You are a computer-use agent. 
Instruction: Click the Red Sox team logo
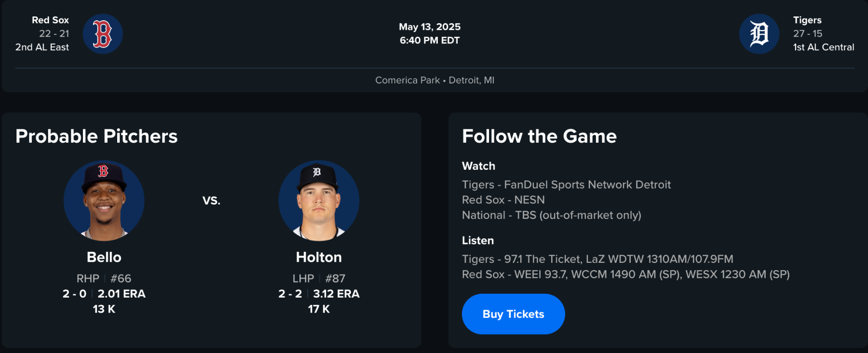click(x=103, y=34)
